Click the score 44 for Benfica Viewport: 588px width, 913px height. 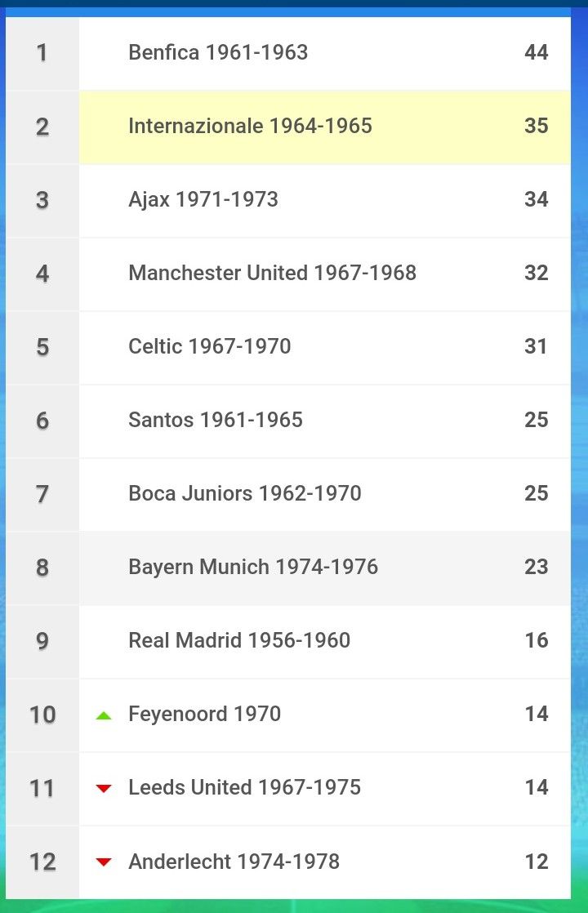(x=537, y=52)
